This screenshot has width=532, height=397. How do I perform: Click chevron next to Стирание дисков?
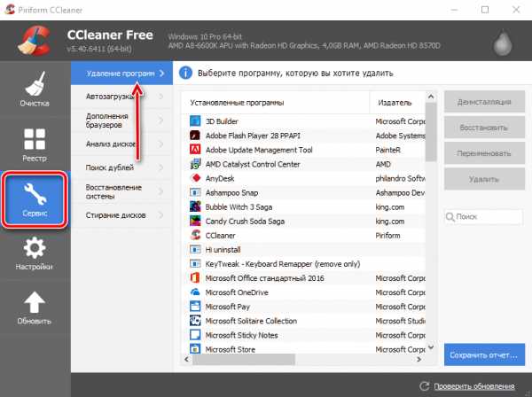[161, 215]
